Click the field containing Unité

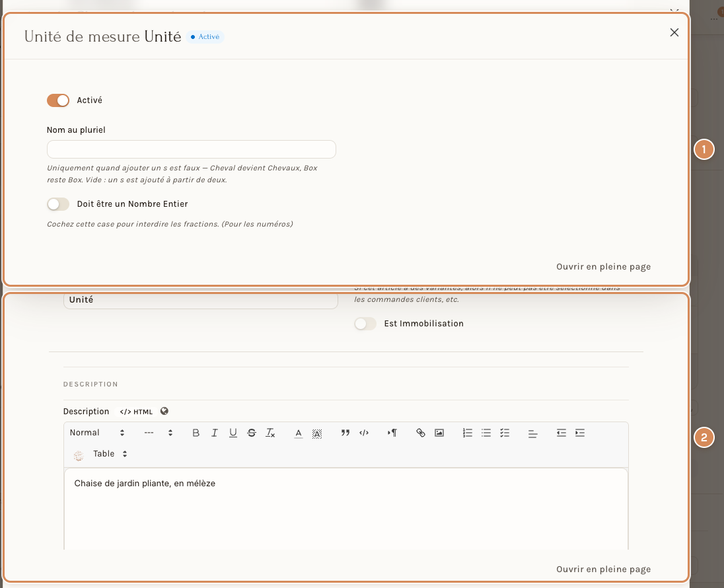pyautogui.click(x=200, y=300)
